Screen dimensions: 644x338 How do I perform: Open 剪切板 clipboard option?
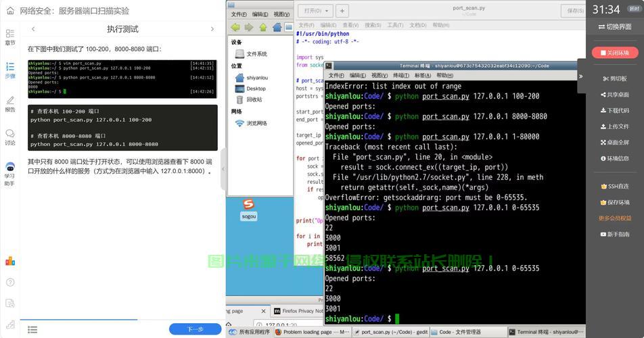pyautogui.click(x=615, y=78)
